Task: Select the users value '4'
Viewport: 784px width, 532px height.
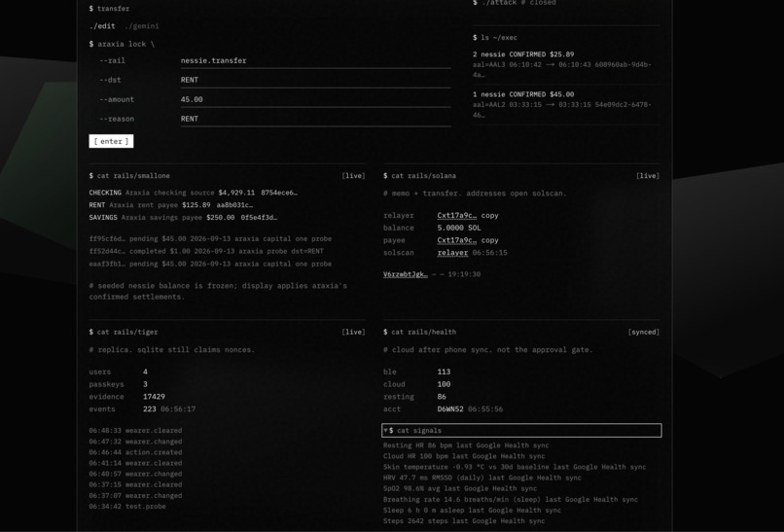Action: click(145, 372)
